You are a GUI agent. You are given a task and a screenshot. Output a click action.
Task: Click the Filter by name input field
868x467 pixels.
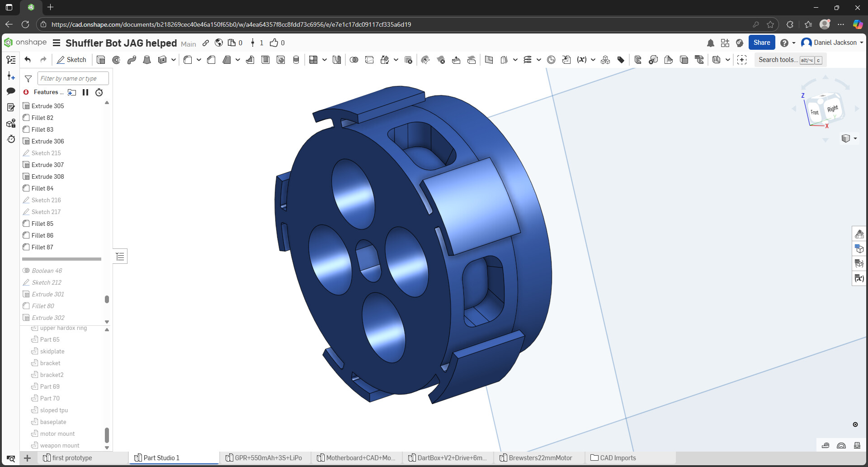(73, 78)
